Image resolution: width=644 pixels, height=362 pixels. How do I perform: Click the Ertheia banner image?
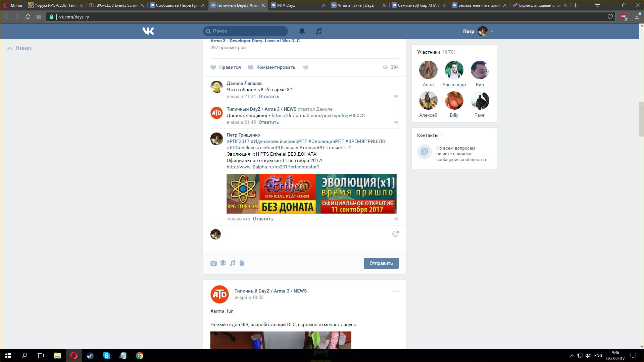coord(311,194)
